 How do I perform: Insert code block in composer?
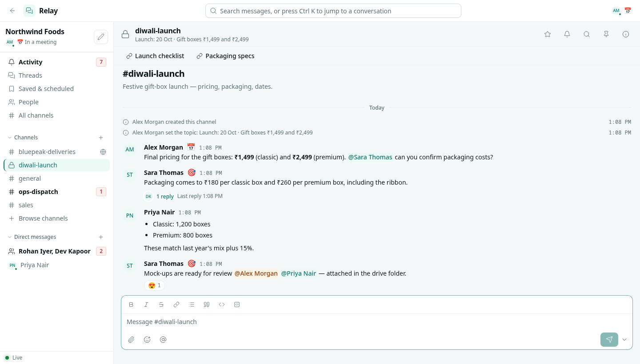(237, 305)
